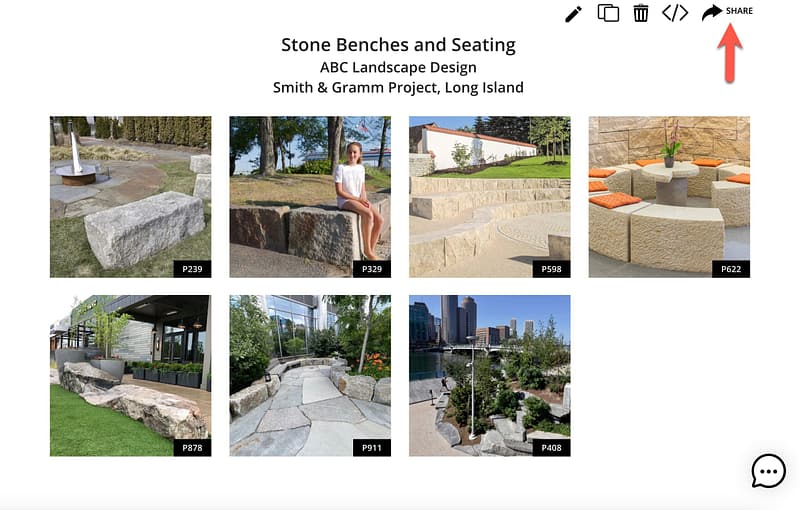Open the chat bubble widget
The width and height of the screenshot is (800, 510).
tap(768, 470)
